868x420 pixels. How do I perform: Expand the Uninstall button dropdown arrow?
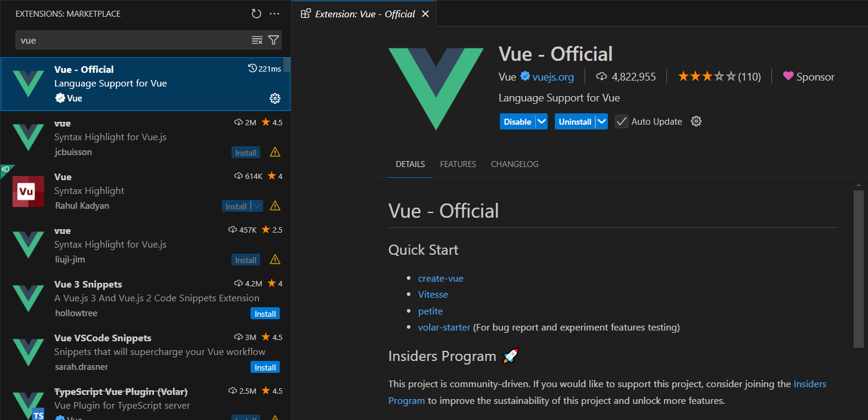[x=602, y=122]
